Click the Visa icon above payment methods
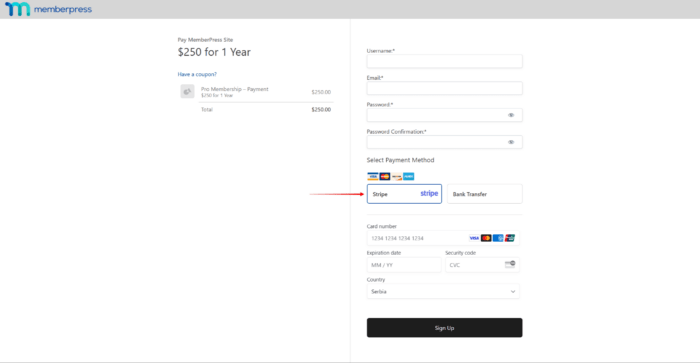This screenshot has width=700, height=363. [372, 176]
